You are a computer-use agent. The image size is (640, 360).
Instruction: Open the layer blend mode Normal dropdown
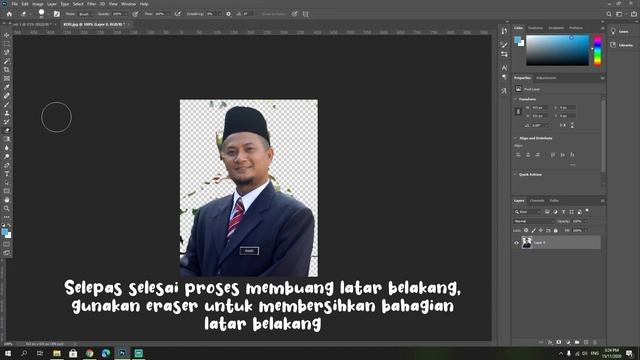533,221
